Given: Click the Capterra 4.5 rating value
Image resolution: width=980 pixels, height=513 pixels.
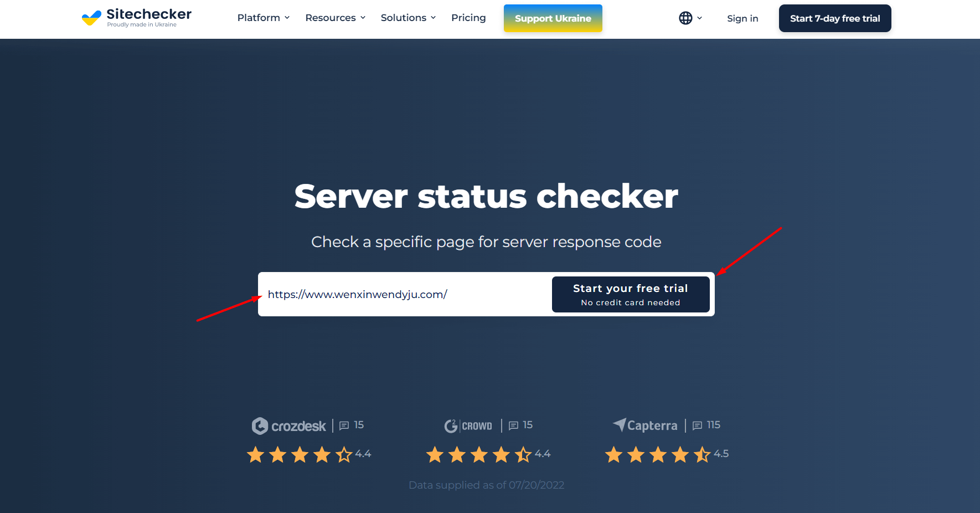Looking at the screenshot, I should [721, 454].
